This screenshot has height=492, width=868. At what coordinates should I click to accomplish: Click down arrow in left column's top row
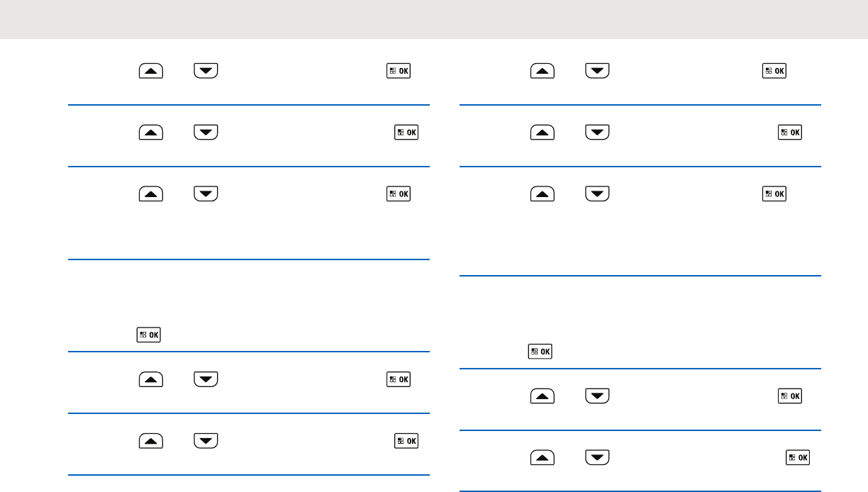[206, 71]
